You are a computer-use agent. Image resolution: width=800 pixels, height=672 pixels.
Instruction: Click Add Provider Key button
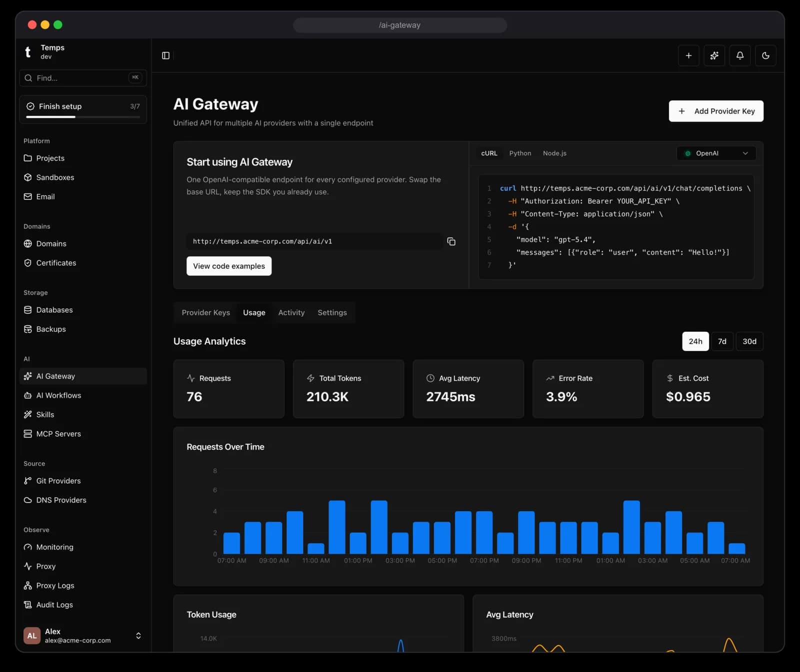[716, 111]
